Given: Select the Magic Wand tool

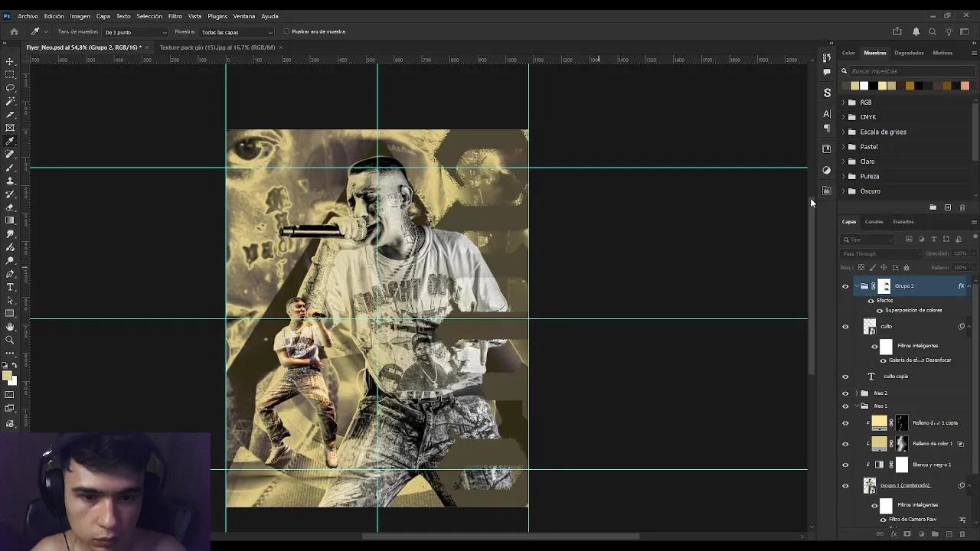Looking at the screenshot, I should pyautogui.click(x=10, y=101).
